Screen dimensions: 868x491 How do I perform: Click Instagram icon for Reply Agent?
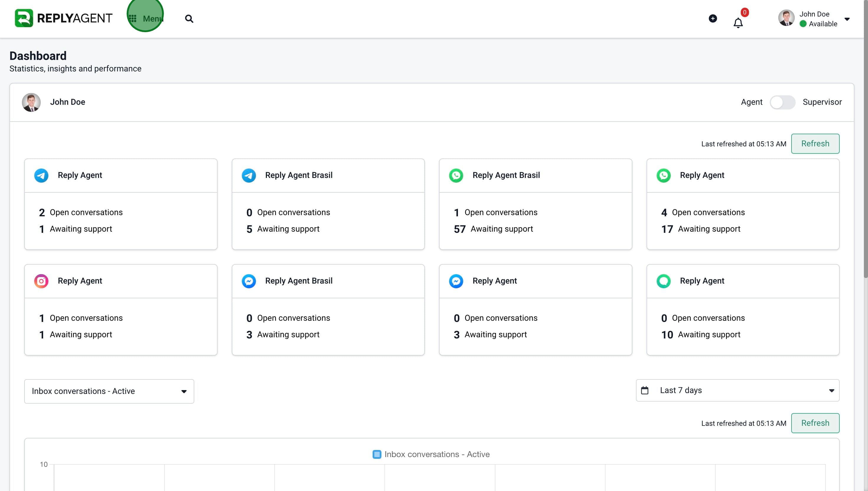click(41, 281)
